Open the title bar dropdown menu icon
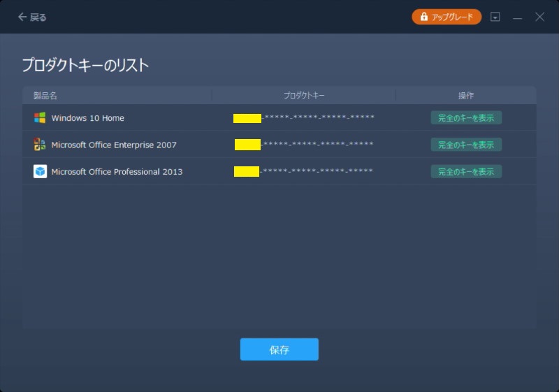This screenshot has width=559, height=392. click(495, 17)
